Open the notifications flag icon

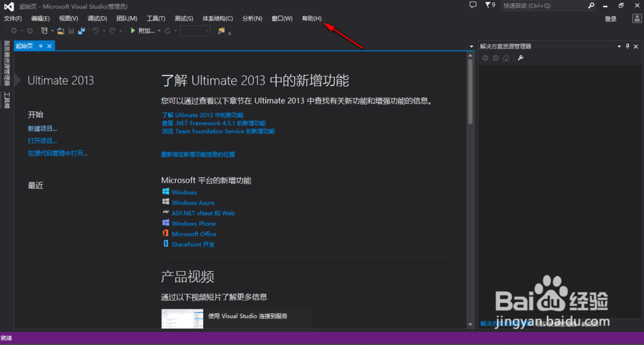point(487,5)
